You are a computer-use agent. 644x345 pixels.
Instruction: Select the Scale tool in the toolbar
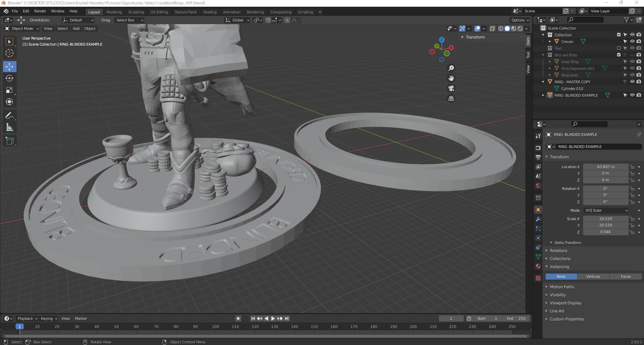(x=9, y=90)
